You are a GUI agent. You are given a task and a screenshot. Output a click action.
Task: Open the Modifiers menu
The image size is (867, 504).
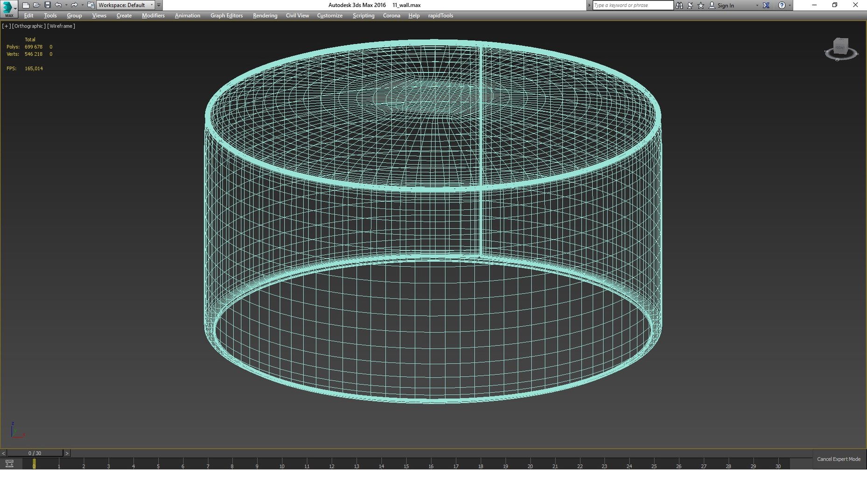(x=153, y=15)
